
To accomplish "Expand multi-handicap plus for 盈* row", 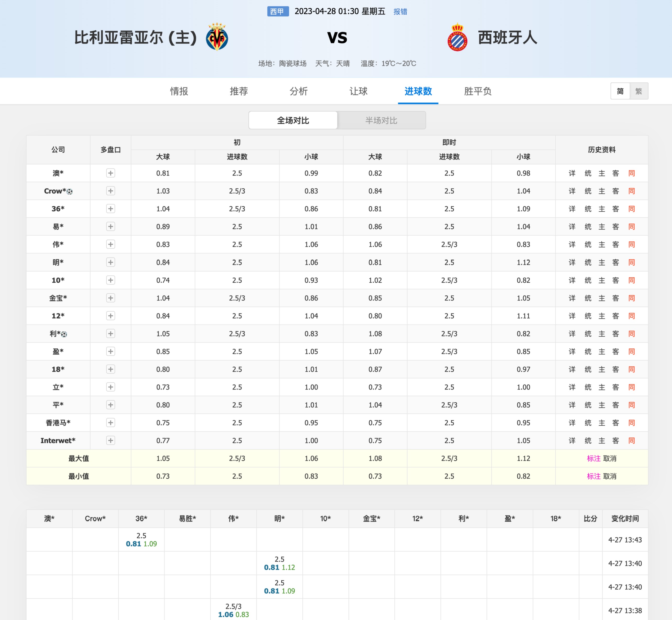I will coord(110,351).
